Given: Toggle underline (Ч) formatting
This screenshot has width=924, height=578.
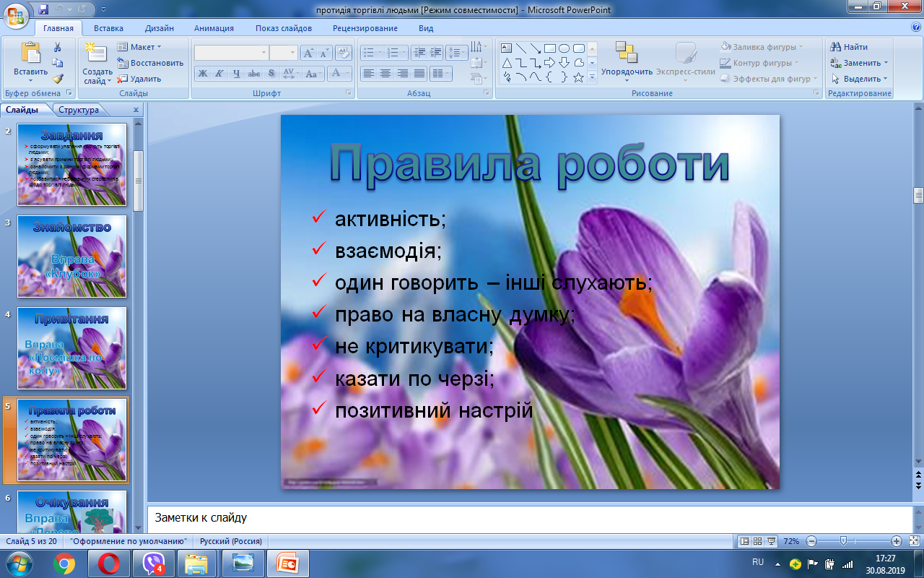Looking at the screenshot, I should tap(236, 74).
